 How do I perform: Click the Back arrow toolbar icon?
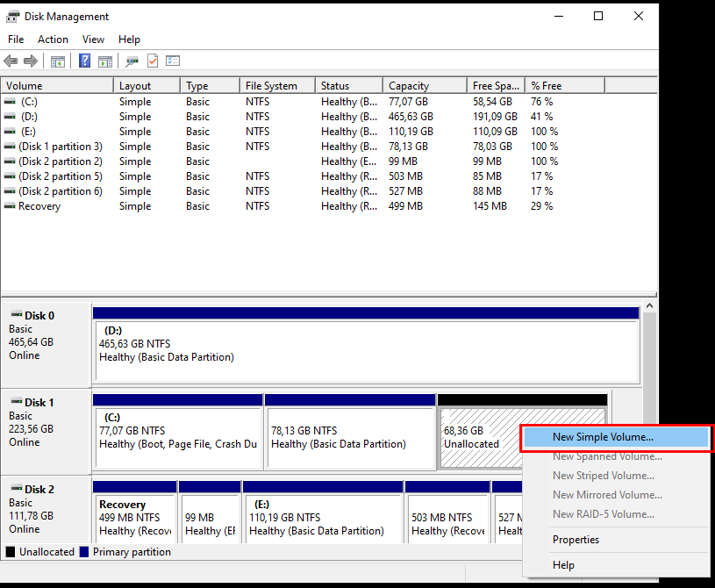pos(11,61)
